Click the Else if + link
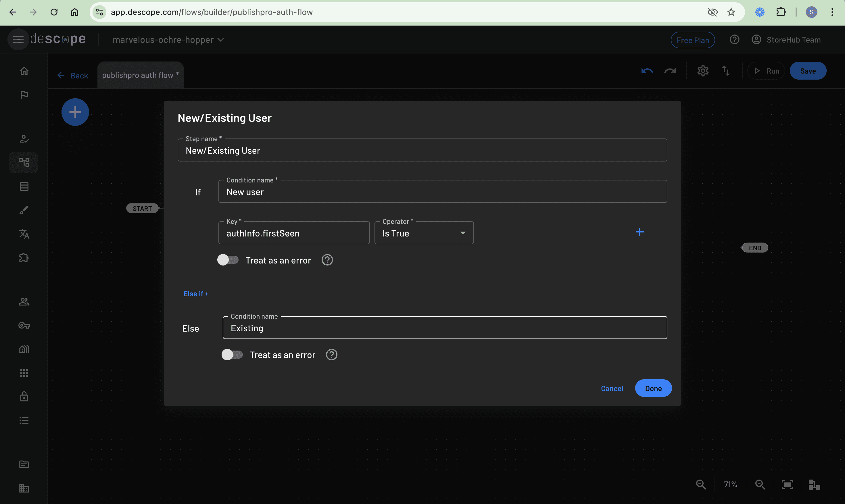This screenshot has width=845, height=504. tap(196, 294)
